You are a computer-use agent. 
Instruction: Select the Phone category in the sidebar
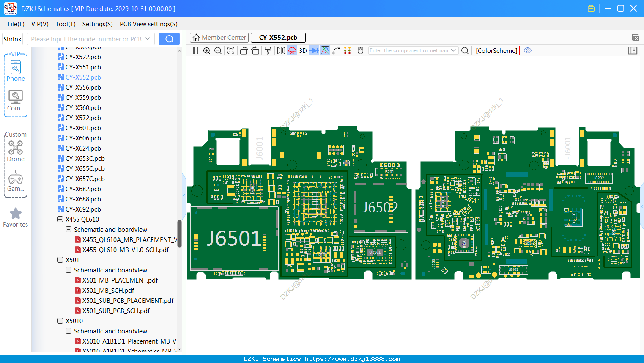point(16,71)
